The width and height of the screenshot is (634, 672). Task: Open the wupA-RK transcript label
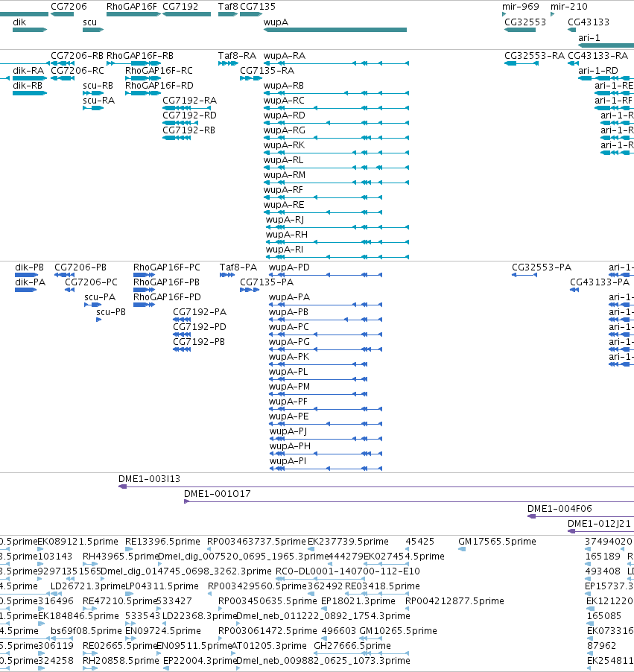click(284, 145)
